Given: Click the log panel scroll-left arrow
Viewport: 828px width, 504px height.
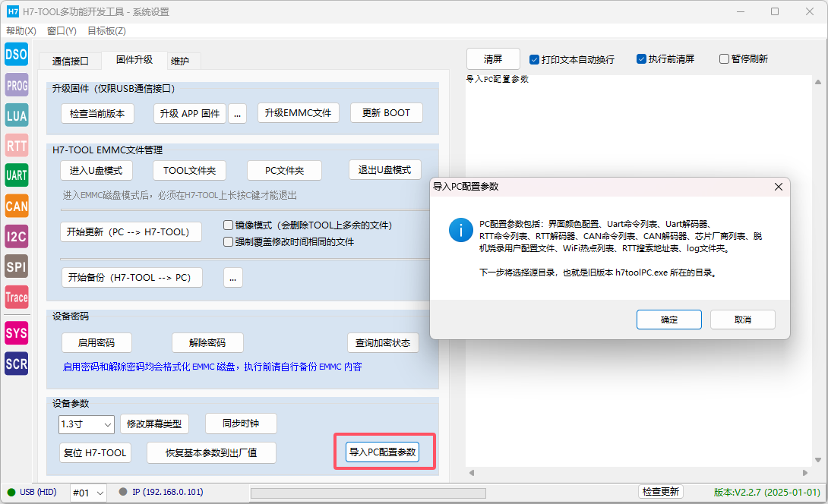Looking at the screenshot, I should pos(472,473).
